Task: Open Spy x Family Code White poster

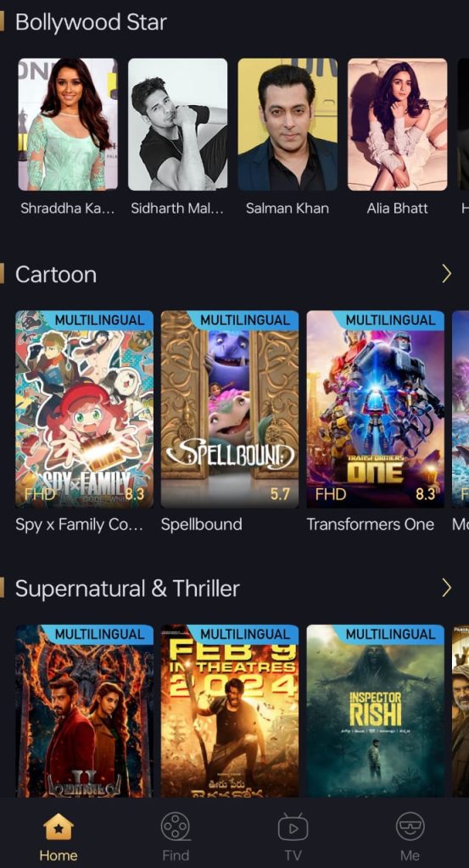Action: coord(84,409)
